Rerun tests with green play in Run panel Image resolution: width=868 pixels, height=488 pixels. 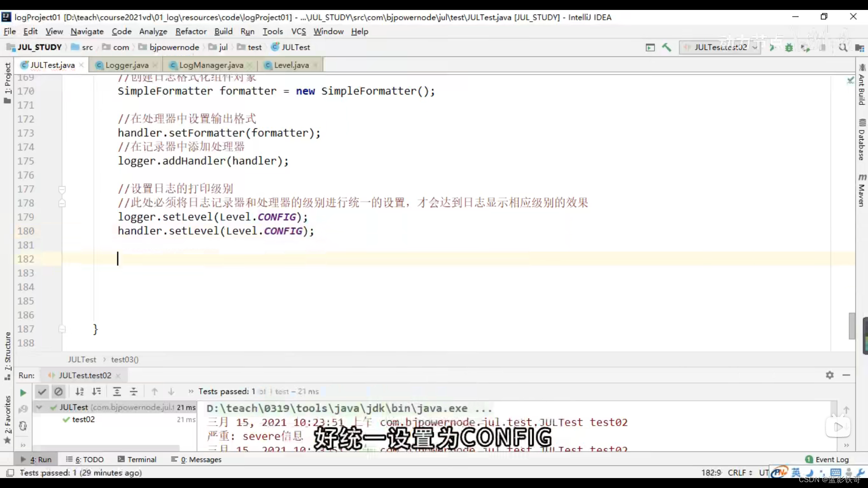(x=23, y=392)
